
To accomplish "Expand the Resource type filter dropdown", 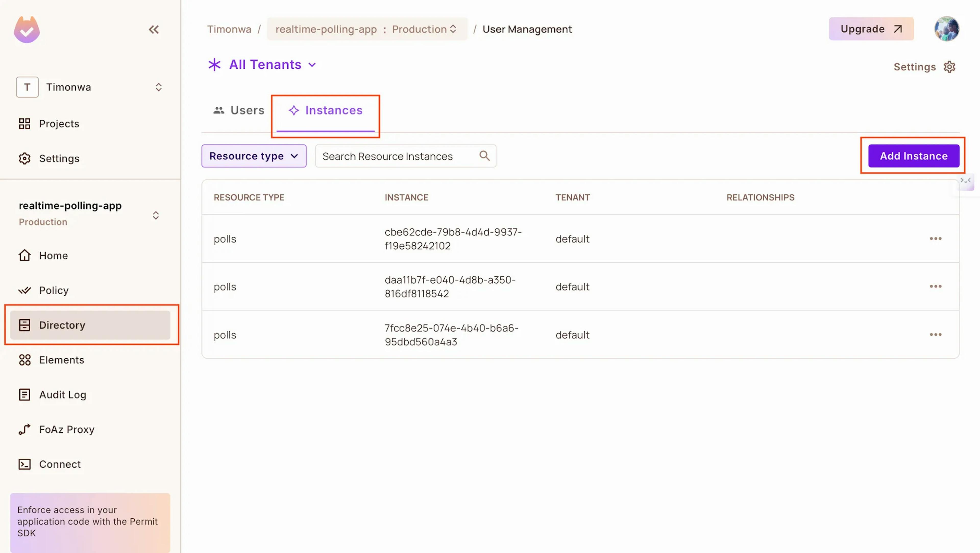I will pos(254,156).
